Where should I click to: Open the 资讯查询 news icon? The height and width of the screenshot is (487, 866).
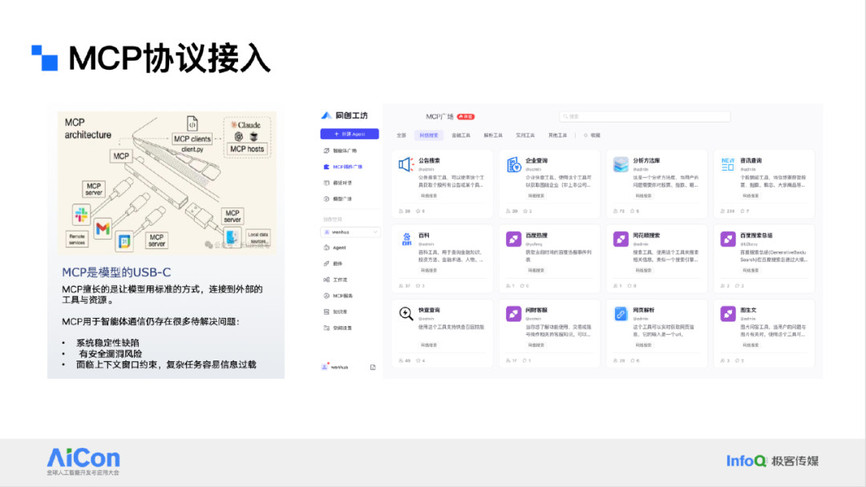click(x=728, y=165)
